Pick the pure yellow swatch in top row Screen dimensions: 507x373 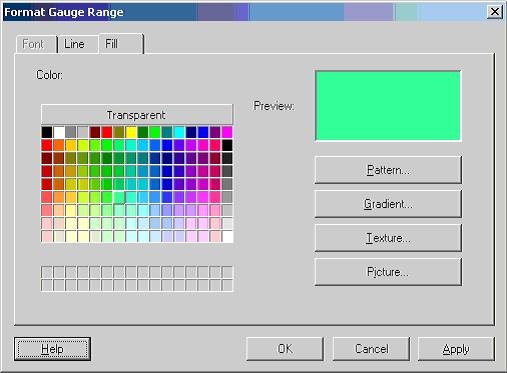(131, 132)
